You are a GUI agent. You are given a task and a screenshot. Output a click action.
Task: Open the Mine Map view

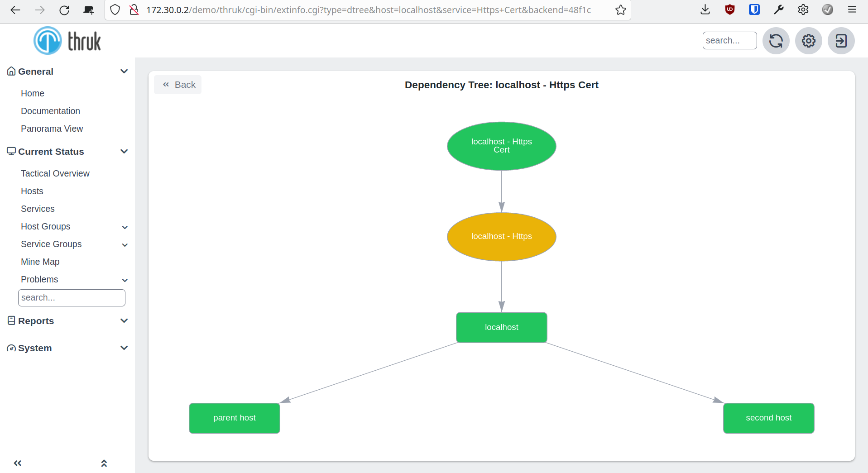(x=40, y=262)
